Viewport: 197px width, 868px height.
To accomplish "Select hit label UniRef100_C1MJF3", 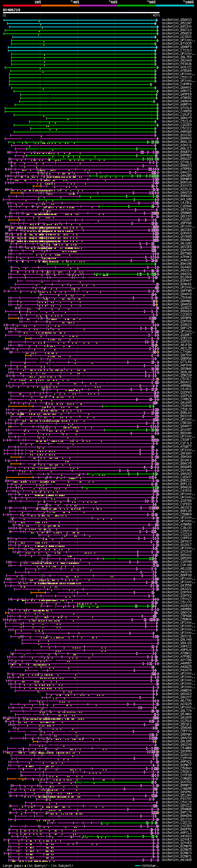I will [177, 115].
